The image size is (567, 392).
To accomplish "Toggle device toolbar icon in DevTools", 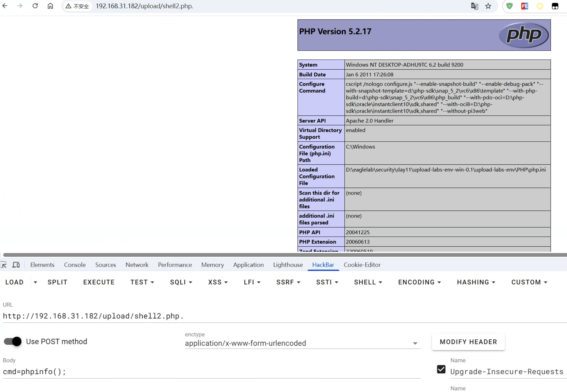I will 16,265.
